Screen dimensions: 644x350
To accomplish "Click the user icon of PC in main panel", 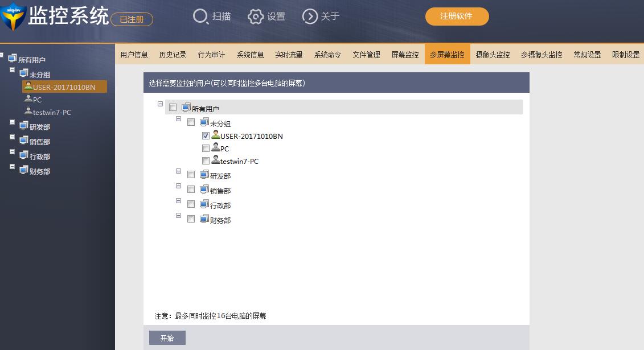I will point(215,147).
